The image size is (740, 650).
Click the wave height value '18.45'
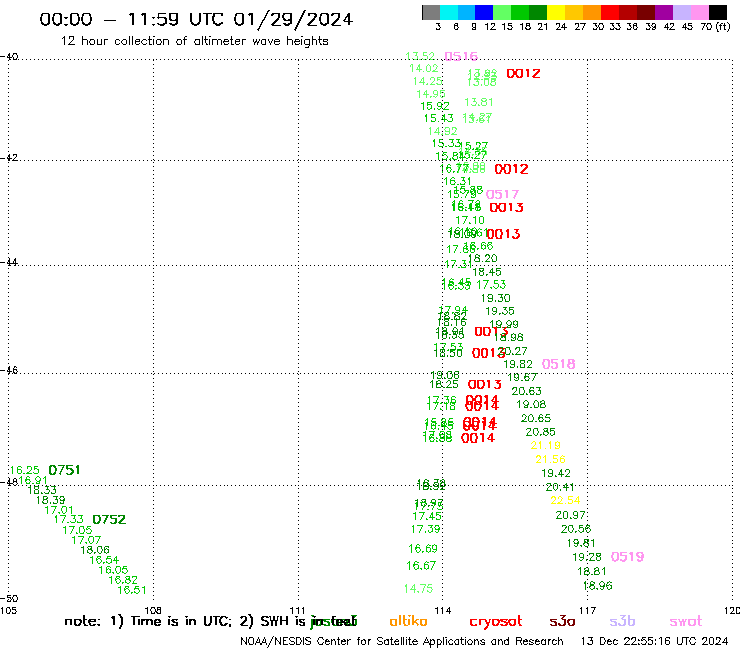tap(487, 272)
